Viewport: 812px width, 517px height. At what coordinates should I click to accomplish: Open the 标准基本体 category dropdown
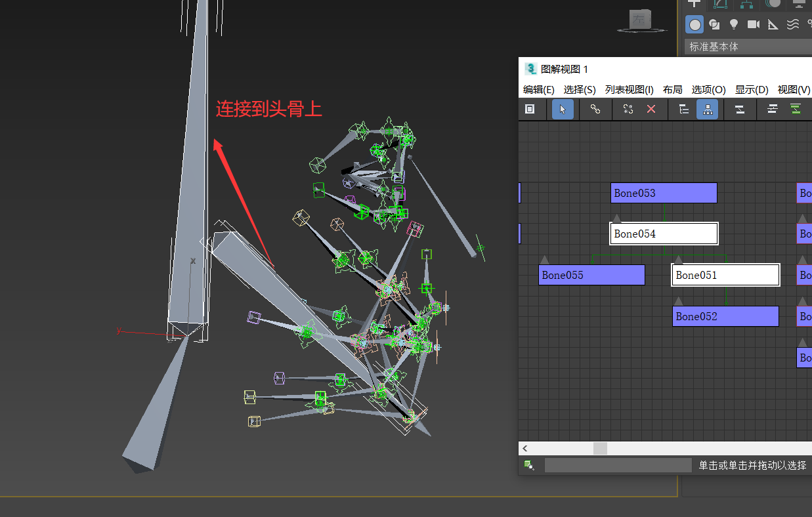click(748, 47)
